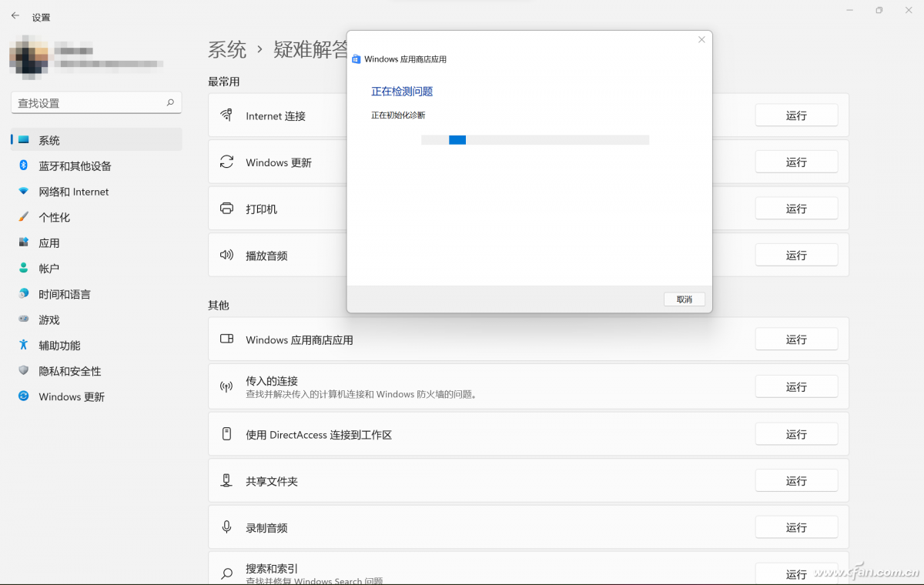This screenshot has width=924, height=585.
Task: Focus the 查找设置 search field
Action: coord(89,102)
